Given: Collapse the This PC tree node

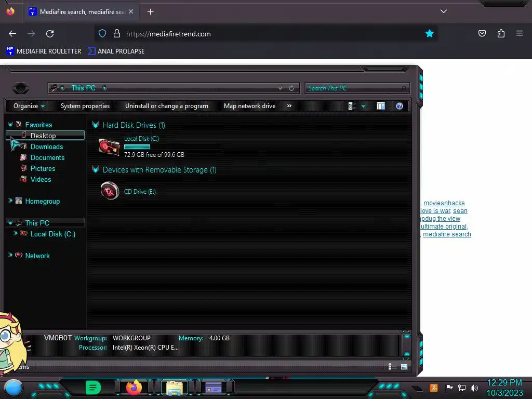Looking at the screenshot, I should tap(10, 222).
